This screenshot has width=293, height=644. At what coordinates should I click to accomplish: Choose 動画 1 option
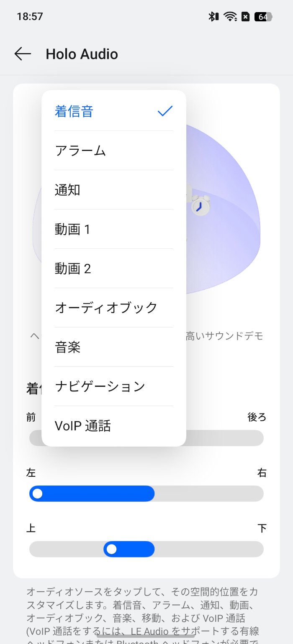coord(114,229)
